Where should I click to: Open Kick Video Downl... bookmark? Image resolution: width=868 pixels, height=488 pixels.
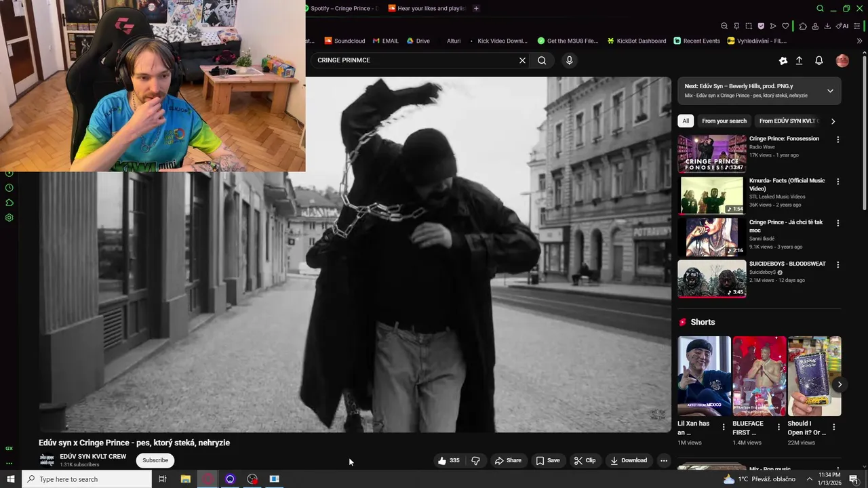click(x=498, y=41)
